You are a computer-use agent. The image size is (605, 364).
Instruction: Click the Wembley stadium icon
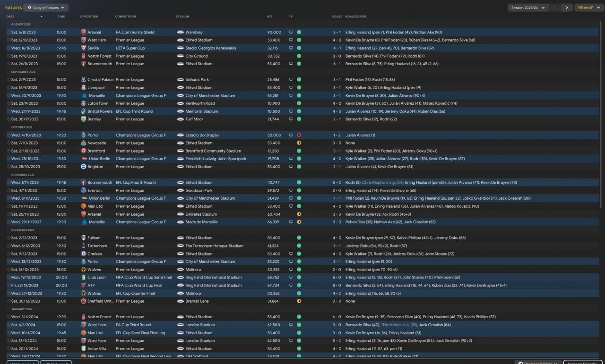180,32
